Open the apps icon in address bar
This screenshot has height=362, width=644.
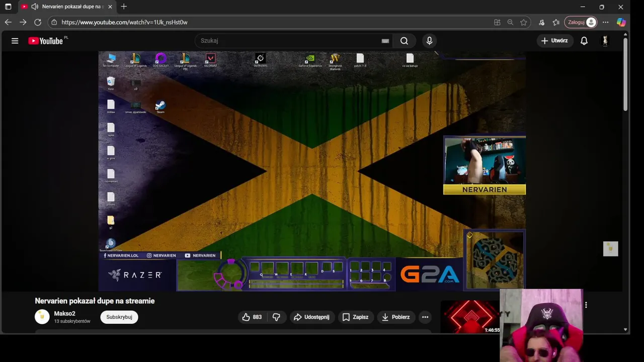click(497, 22)
